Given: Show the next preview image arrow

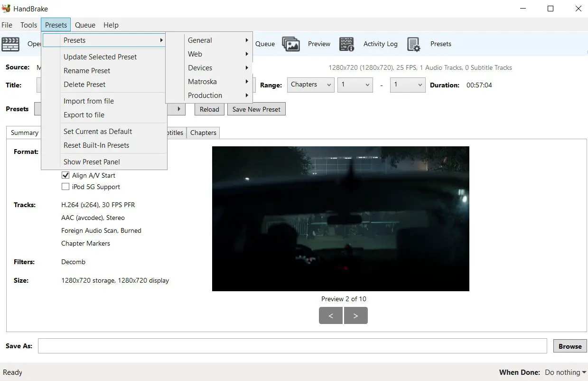Looking at the screenshot, I should point(355,315).
